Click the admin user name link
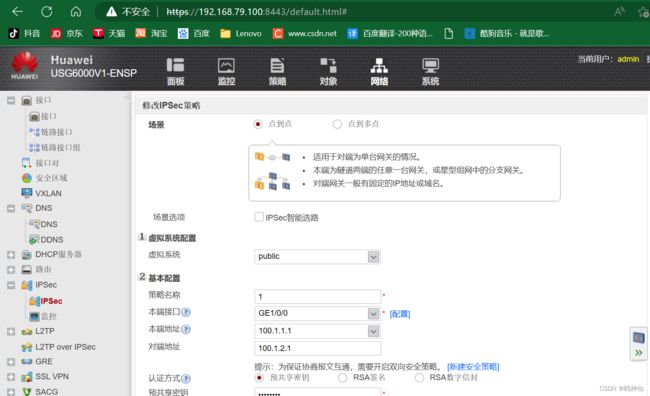This screenshot has width=650, height=396. coord(628,59)
